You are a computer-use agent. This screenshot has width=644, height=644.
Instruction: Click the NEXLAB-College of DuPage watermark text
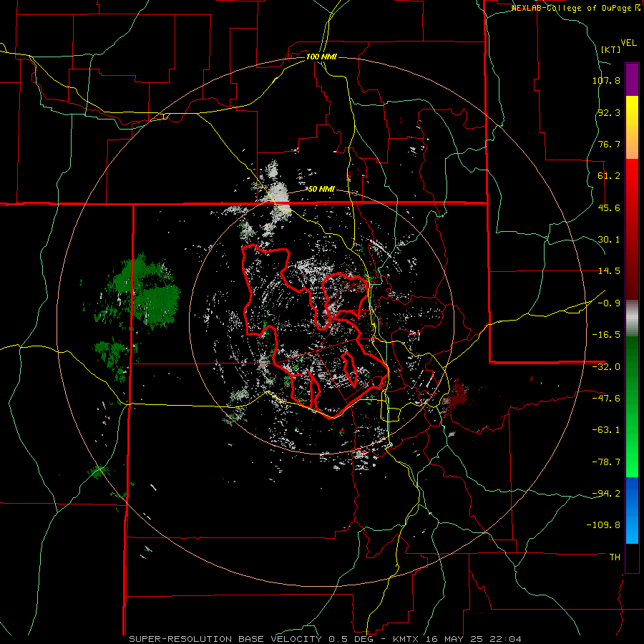572,8
